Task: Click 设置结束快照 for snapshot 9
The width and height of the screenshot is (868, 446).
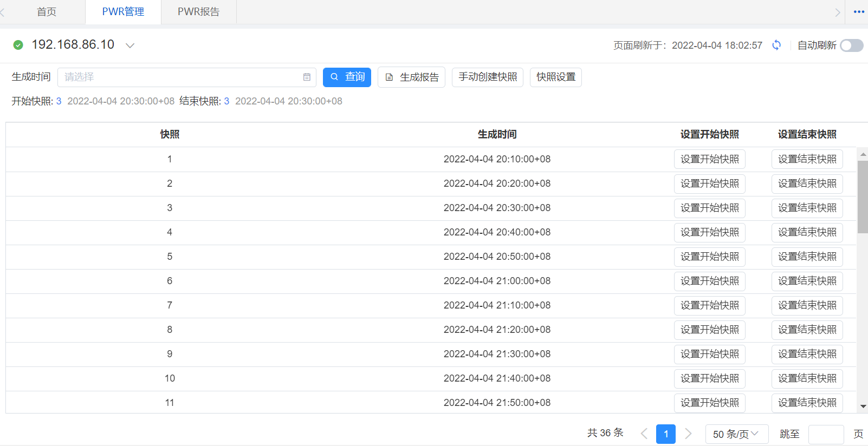Action: (x=807, y=354)
